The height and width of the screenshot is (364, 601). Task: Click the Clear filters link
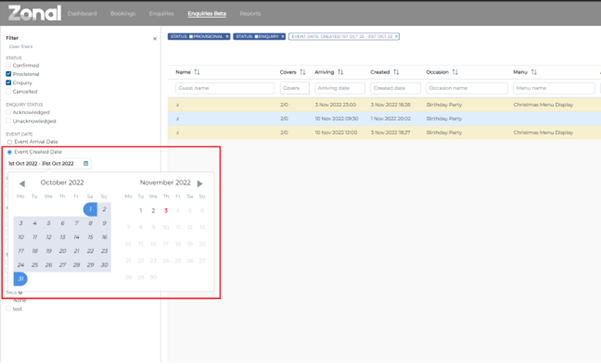tap(21, 46)
